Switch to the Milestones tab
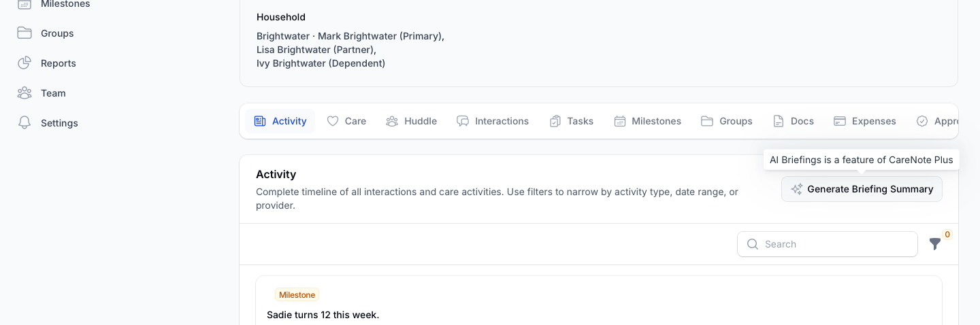Viewport: 980px width, 325px height. coord(647,121)
